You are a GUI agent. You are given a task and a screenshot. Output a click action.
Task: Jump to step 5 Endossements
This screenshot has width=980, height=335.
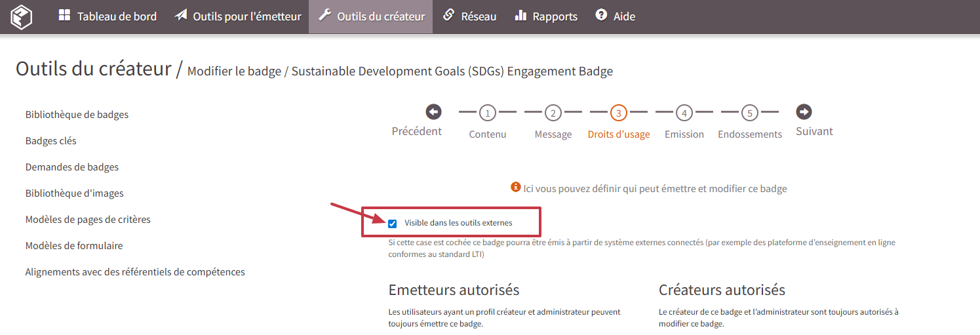point(749,113)
